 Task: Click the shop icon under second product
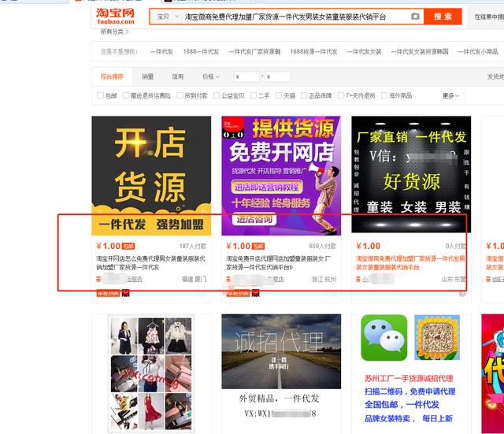coord(228,279)
